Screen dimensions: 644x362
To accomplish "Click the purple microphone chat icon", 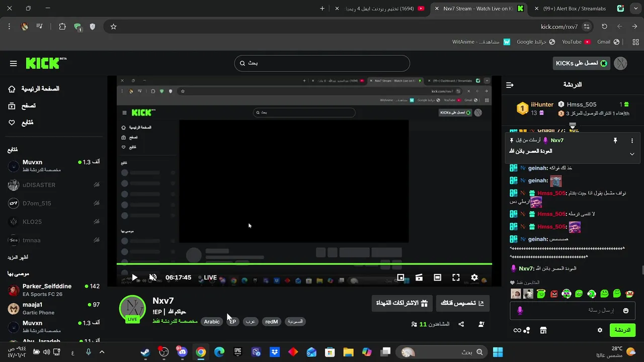I will (520, 311).
